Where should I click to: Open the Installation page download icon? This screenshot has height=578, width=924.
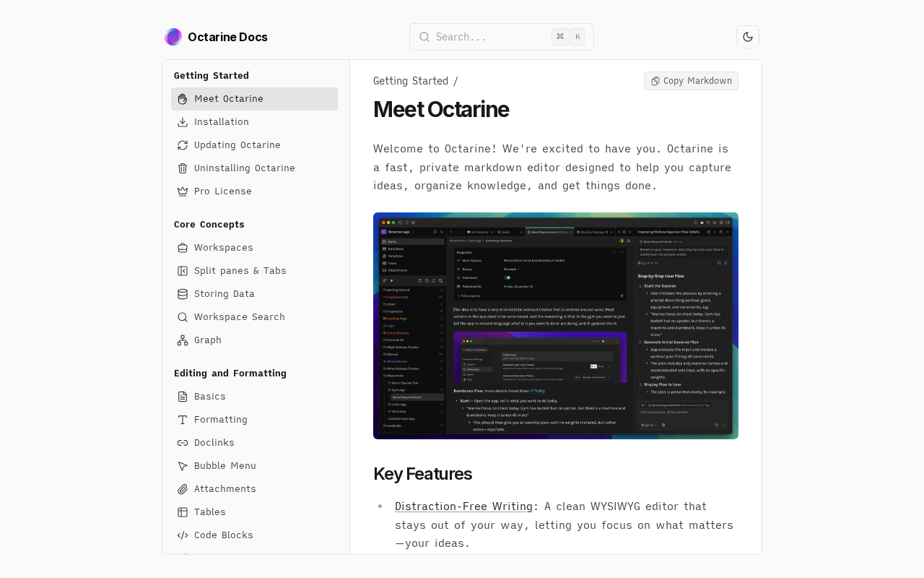tap(183, 122)
